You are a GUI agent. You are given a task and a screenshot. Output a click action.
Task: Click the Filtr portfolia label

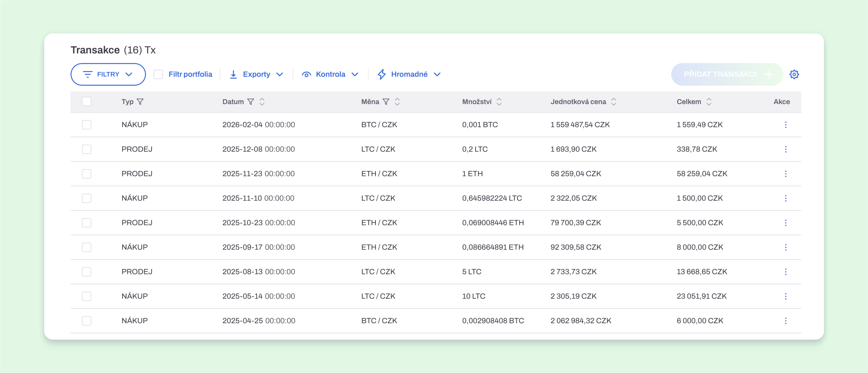190,74
